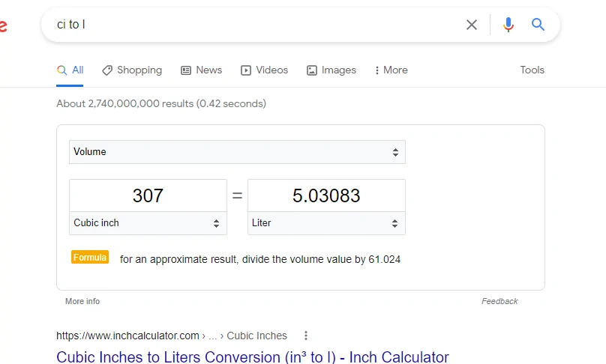The height and width of the screenshot is (364, 606).
Task: Click the Images picture icon
Action: [x=312, y=70]
